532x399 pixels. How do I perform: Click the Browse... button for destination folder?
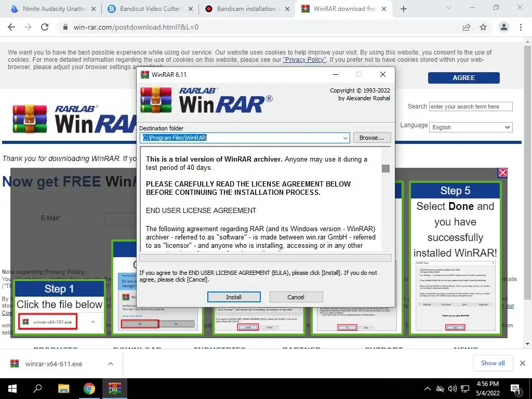pos(372,138)
